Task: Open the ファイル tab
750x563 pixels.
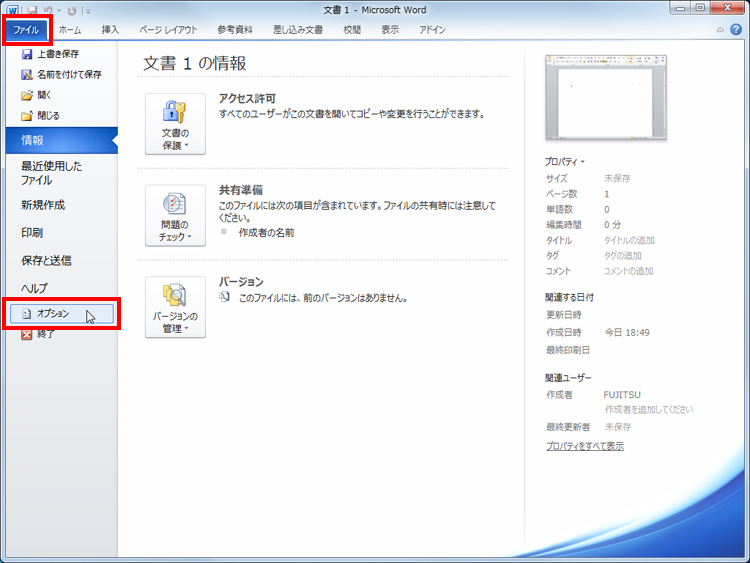Action: pyautogui.click(x=26, y=30)
